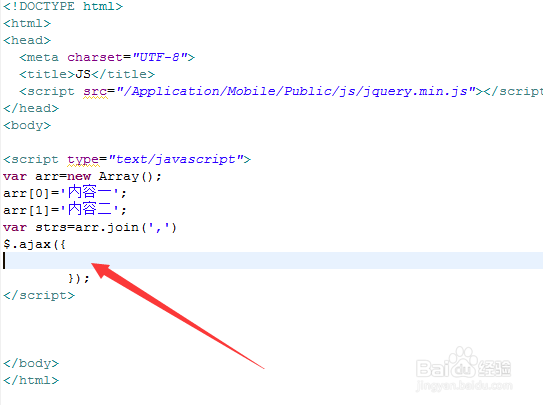Place cursor on the opening html tag
The width and height of the screenshot is (543, 405).
[27, 23]
